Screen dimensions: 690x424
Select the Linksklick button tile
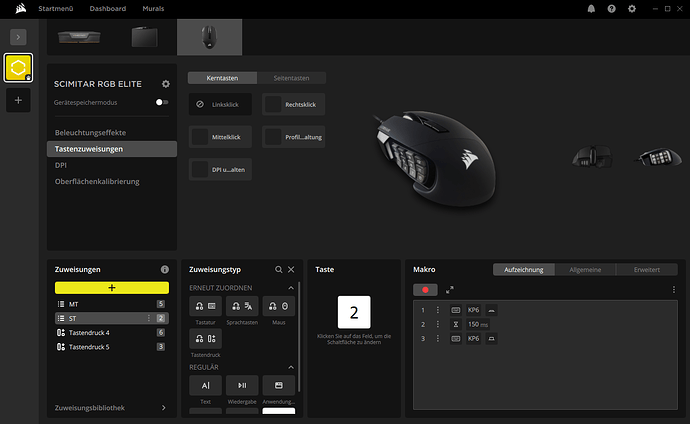coord(220,104)
